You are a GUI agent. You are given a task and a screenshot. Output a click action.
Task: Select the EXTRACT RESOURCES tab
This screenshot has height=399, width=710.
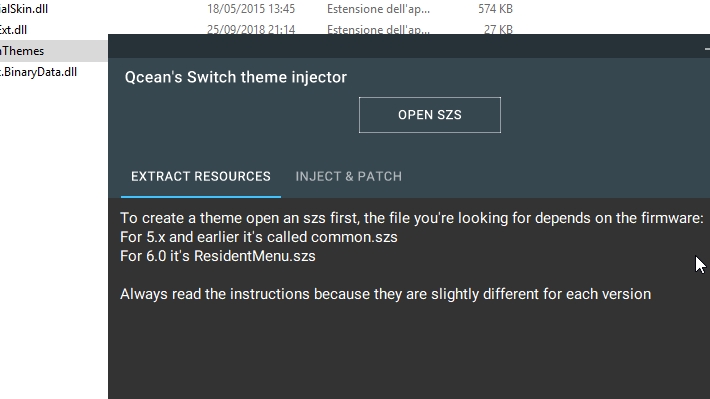pyautogui.click(x=201, y=176)
